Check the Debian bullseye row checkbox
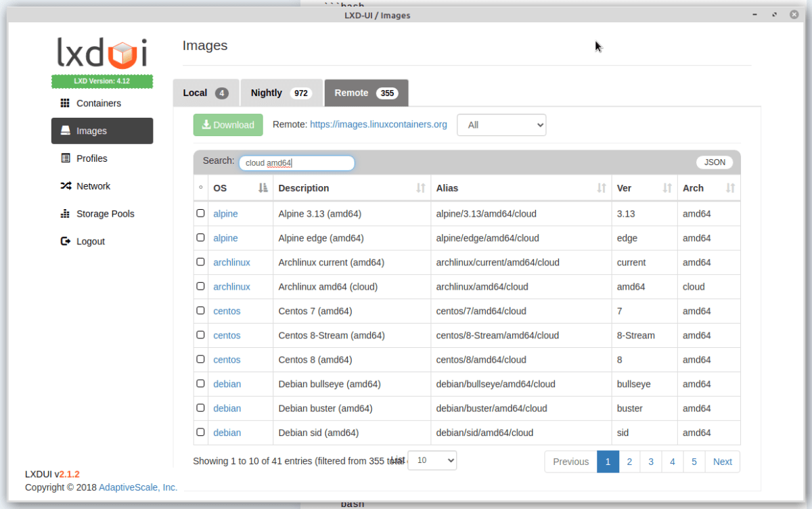 click(x=200, y=384)
